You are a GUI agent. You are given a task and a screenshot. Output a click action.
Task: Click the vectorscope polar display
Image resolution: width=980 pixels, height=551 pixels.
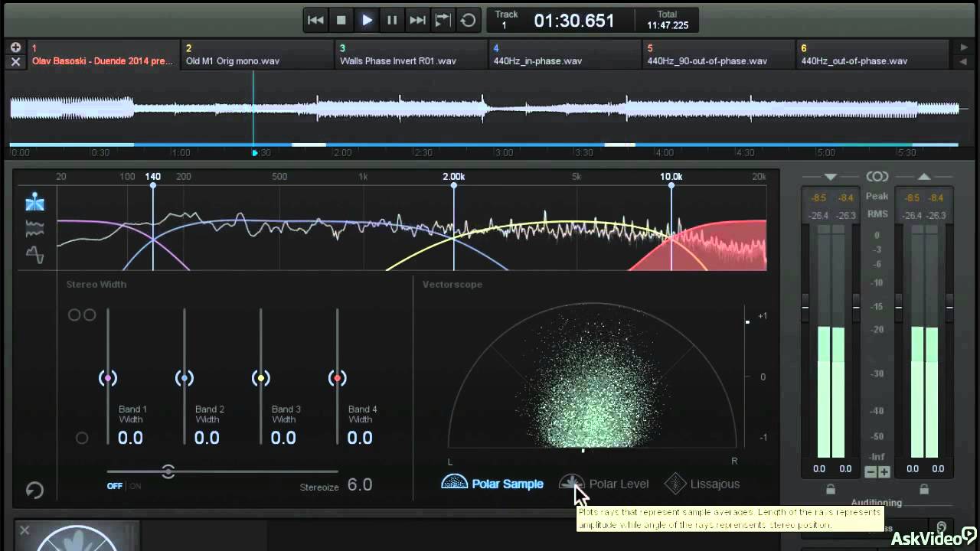click(593, 375)
